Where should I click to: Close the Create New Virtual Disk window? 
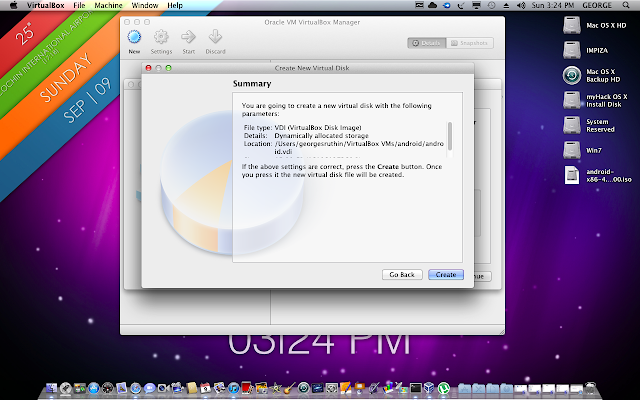pos(149,68)
